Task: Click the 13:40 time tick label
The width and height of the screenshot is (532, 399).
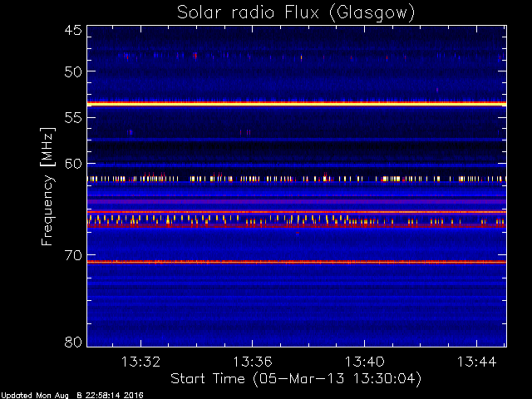Action: (x=365, y=362)
